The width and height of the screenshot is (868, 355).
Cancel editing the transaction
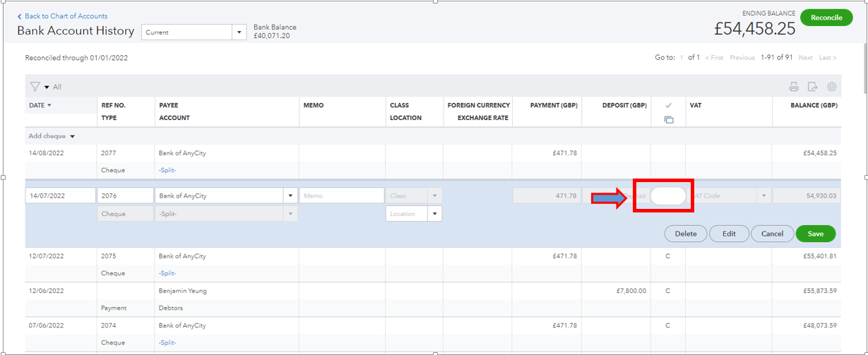(x=772, y=234)
